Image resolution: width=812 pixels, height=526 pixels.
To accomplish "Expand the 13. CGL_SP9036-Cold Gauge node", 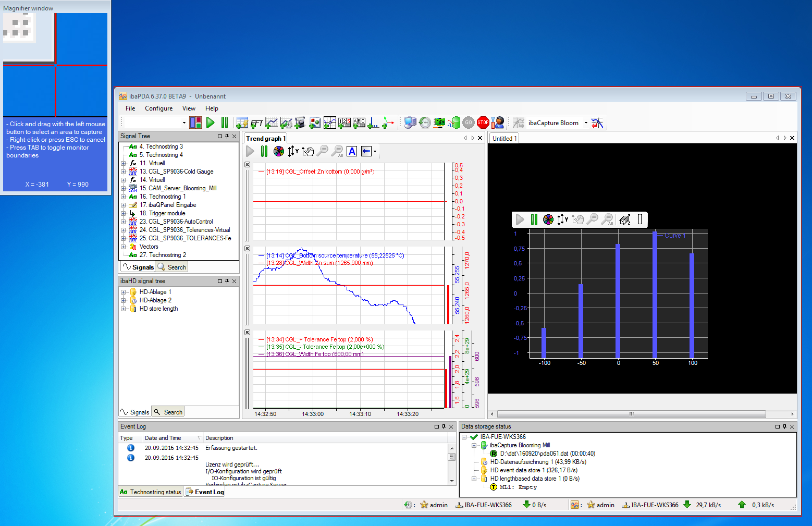I will (x=124, y=172).
